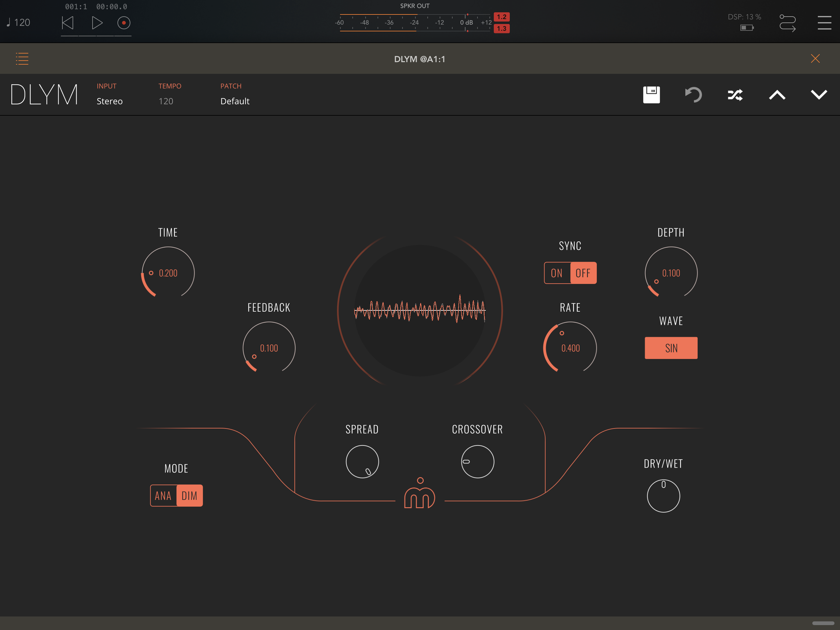The width and height of the screenshot is (840, 630).
Task: Set SYNC to OFF
Action: click(583, 273)
